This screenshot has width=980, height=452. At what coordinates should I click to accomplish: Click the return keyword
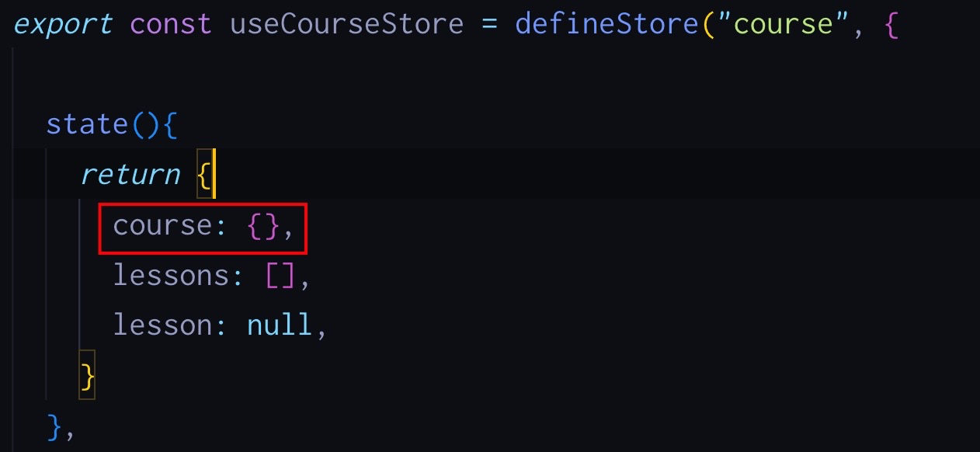tap(130, 174)
